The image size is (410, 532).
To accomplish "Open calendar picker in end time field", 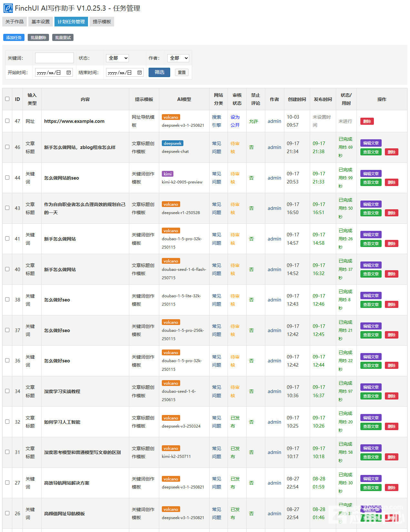I will pyautogui.click(x=140, y=73).
